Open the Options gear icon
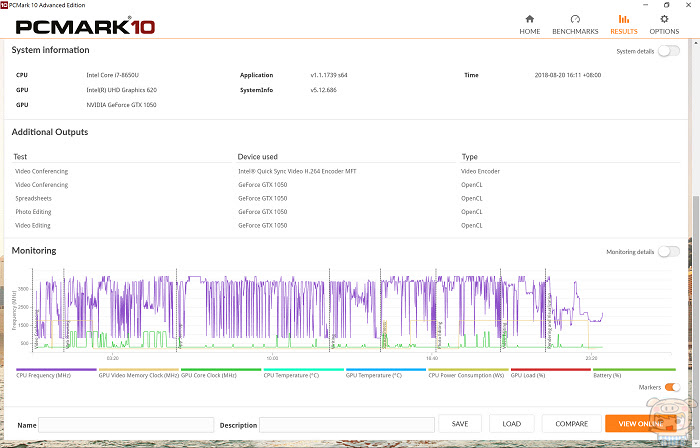The image size is (700, 448). [x=664, y=19]
